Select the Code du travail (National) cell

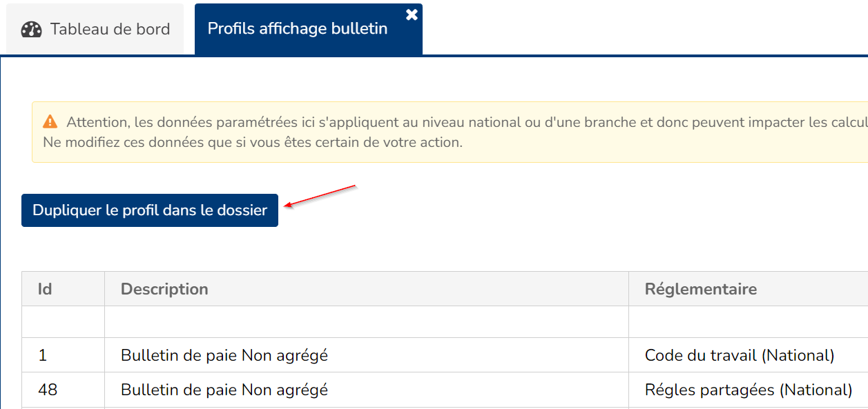pyautogui.click(x=739, y=355)
